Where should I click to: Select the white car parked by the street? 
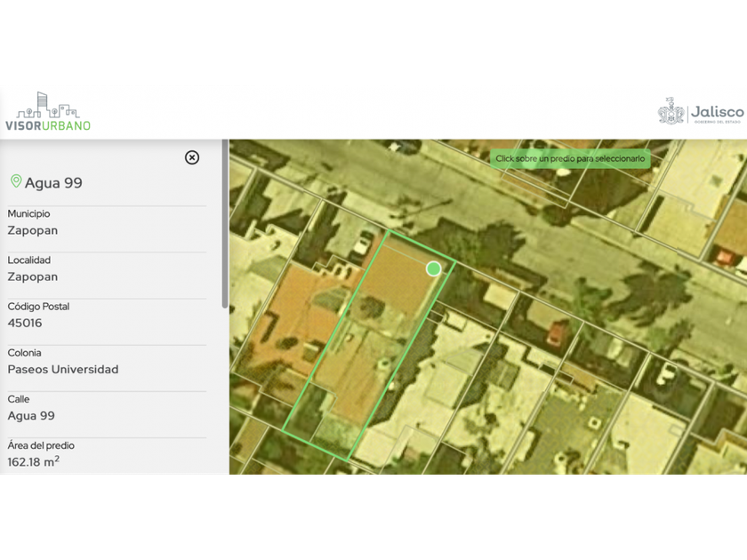(362, 244)
